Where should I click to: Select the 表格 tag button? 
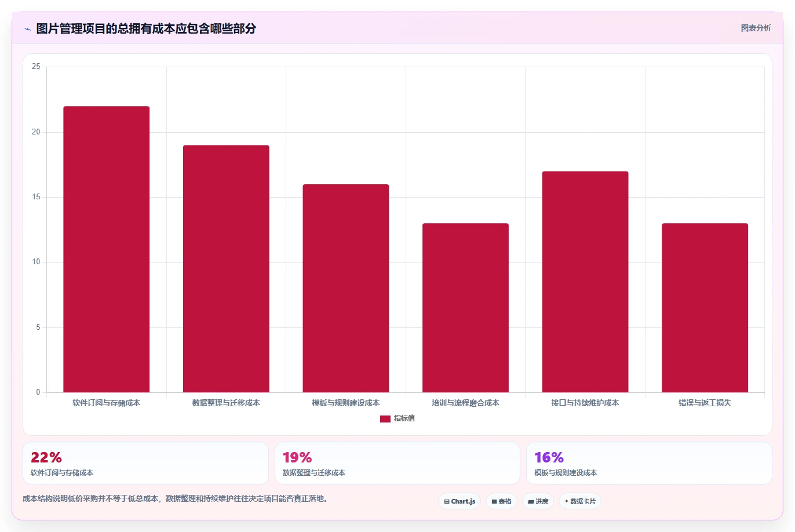(501, 501)
